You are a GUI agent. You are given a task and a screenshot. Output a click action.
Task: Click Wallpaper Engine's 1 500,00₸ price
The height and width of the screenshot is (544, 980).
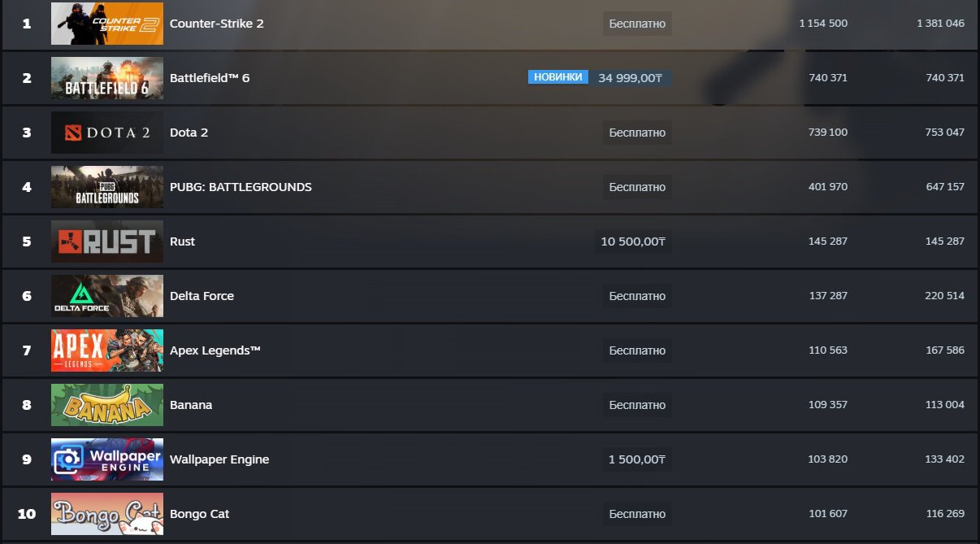tap(636, 459)
